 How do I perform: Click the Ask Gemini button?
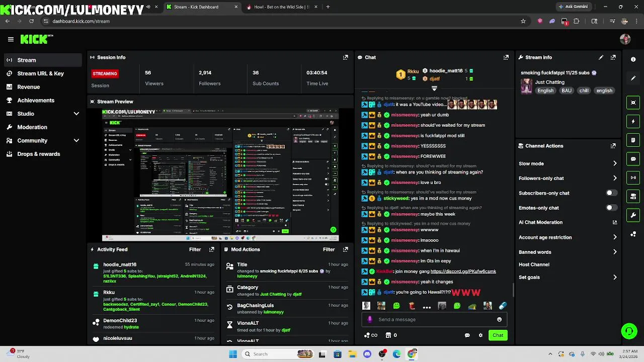(x=573, y=7)
